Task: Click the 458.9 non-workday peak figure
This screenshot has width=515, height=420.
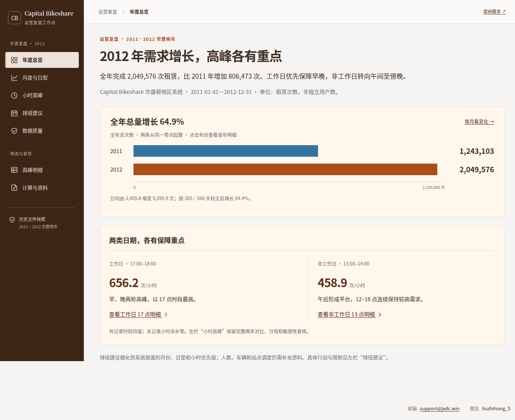Action: click(x=332, y=283)
